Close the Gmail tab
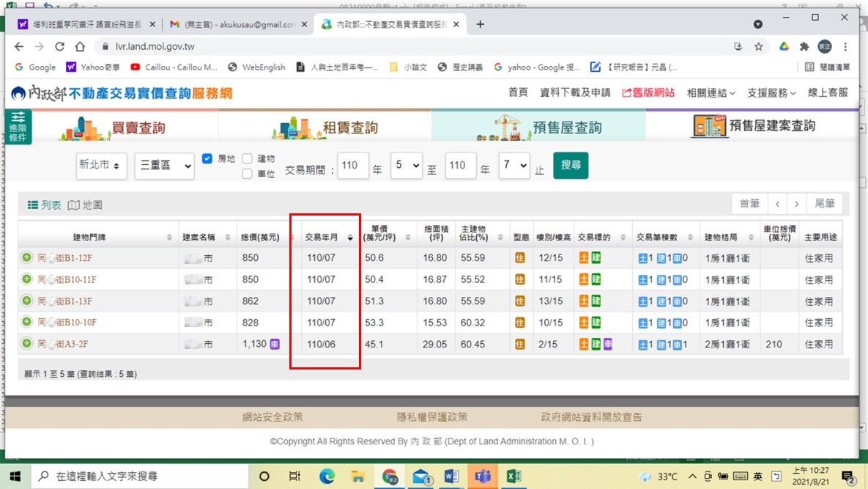The image size is (868, 489). (305, 24)
